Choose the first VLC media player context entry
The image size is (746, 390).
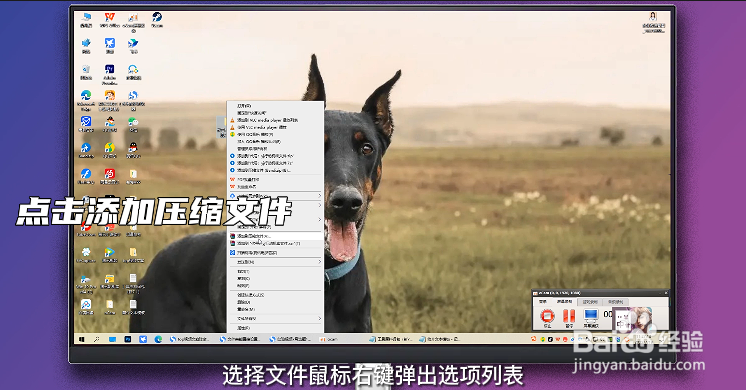coord(275,120)
